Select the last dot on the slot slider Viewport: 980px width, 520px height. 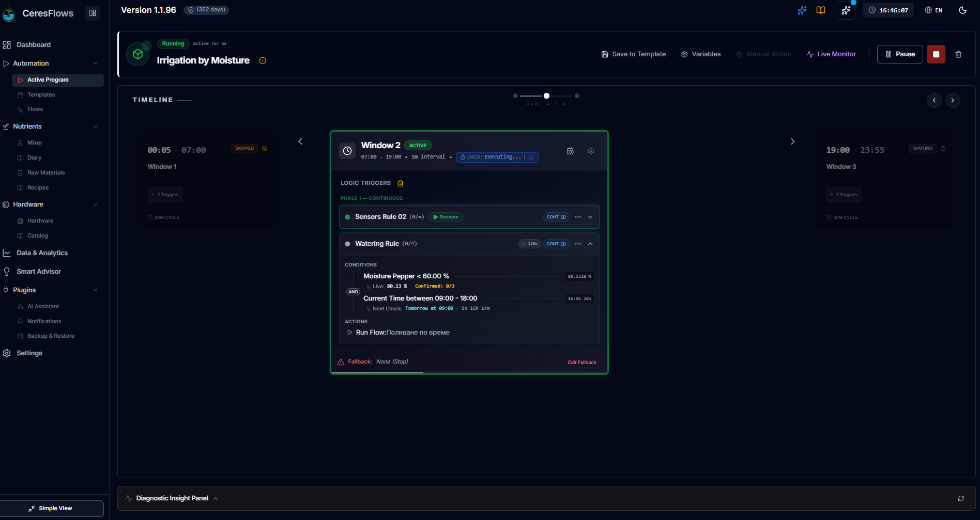pos(577,96)
